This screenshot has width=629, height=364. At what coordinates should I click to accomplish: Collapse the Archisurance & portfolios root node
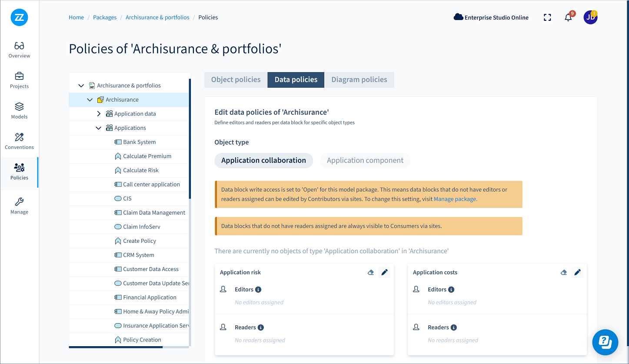click(81, 86)
